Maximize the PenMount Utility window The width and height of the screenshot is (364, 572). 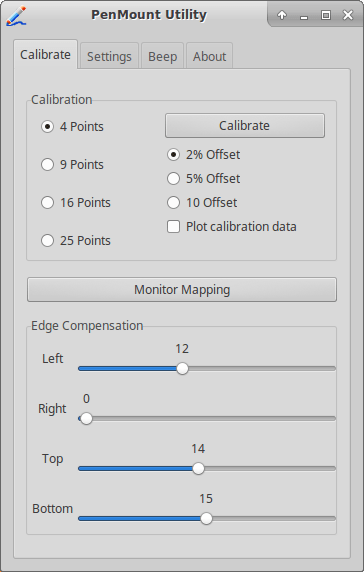[x=326, y=15]
